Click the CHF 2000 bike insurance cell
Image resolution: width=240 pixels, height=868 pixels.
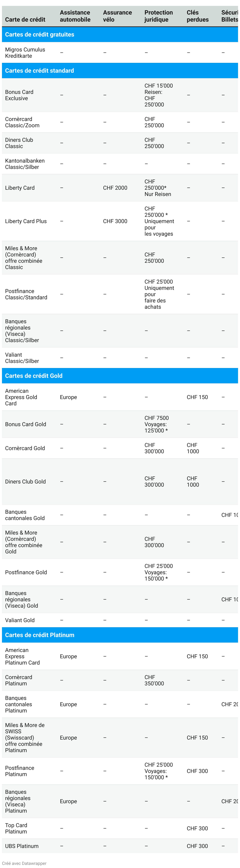[x=115, y=188]
